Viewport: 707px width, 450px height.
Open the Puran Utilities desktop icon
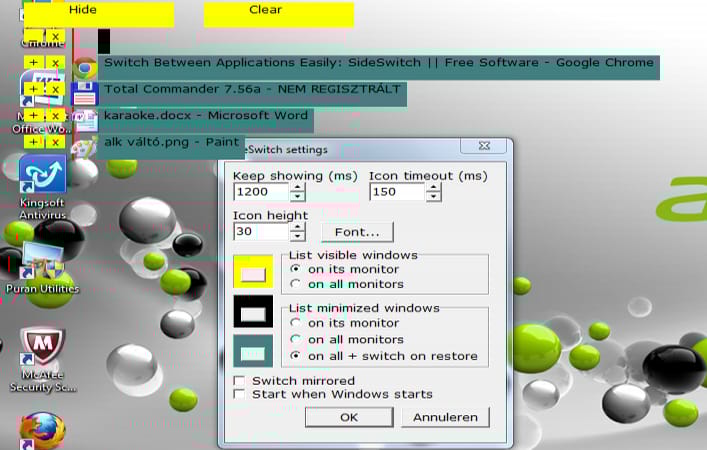coord(43,269)
